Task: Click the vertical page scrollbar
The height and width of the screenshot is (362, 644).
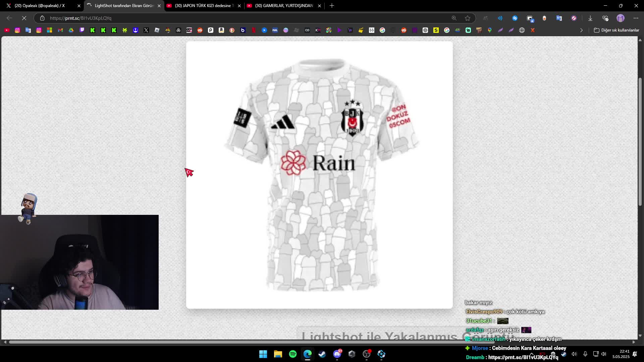Action: [640, 141]
